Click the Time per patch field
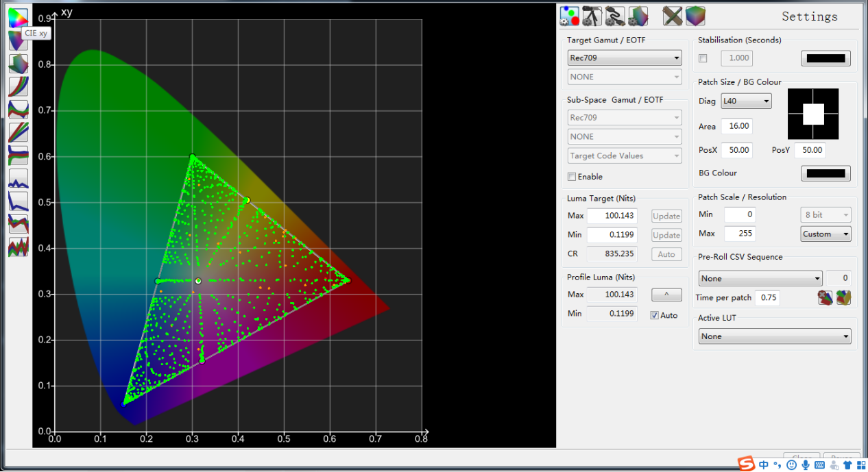The height and width of the screenshot is (472, 868). point(767,297)
